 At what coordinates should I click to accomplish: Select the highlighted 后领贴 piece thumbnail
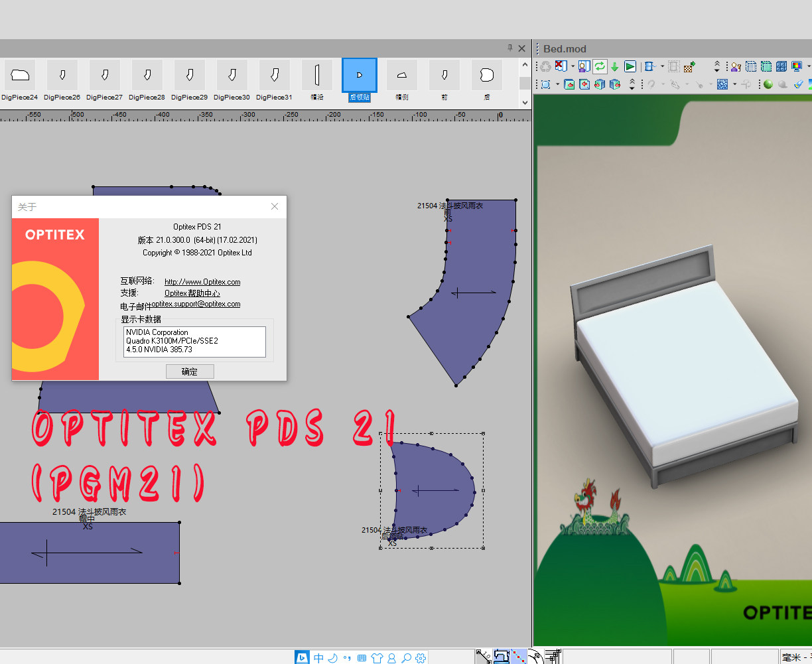click(359, 76)
